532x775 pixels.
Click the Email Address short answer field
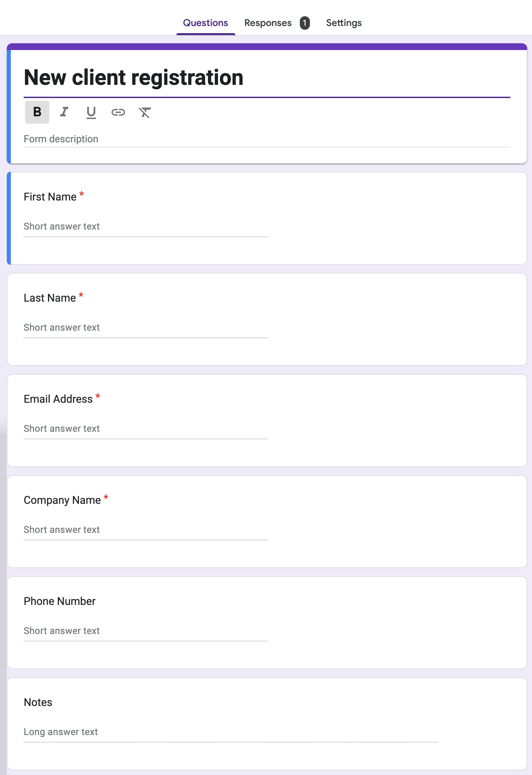tap(145, 429)
